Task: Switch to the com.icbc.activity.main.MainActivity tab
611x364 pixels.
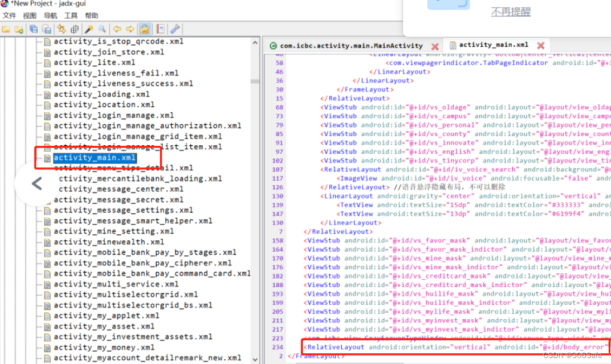Action: (351, 46)
